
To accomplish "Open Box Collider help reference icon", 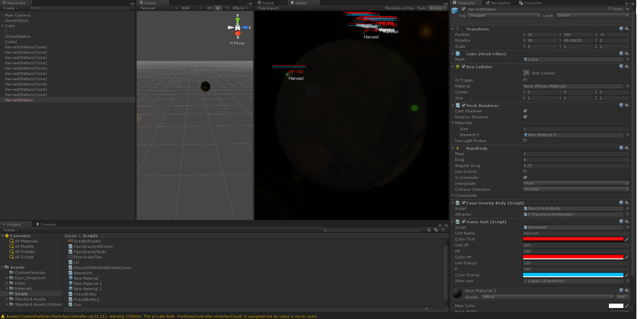I will coord(621,67).
